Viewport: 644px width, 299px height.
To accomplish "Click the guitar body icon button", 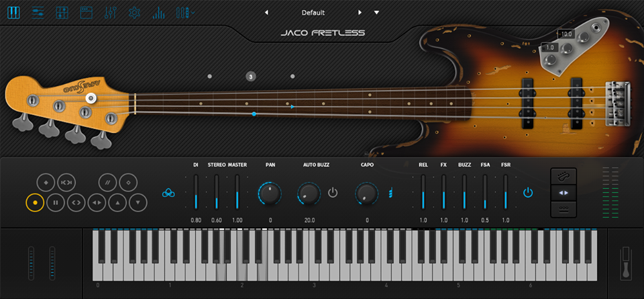I will (x=563, y=177).
